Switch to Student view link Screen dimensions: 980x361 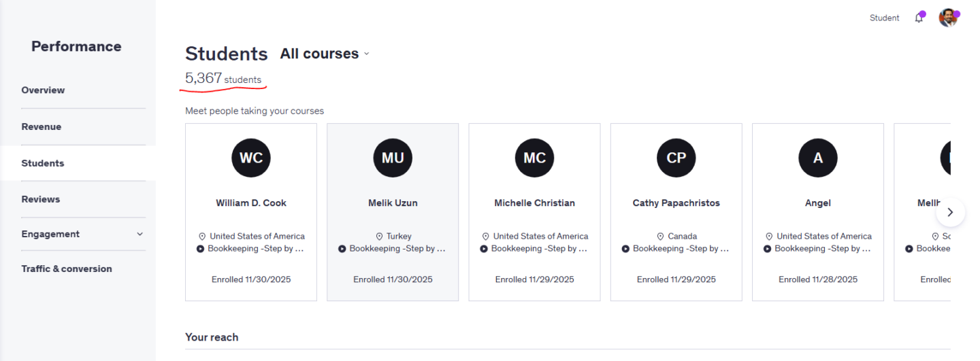(x=884, y=18)
